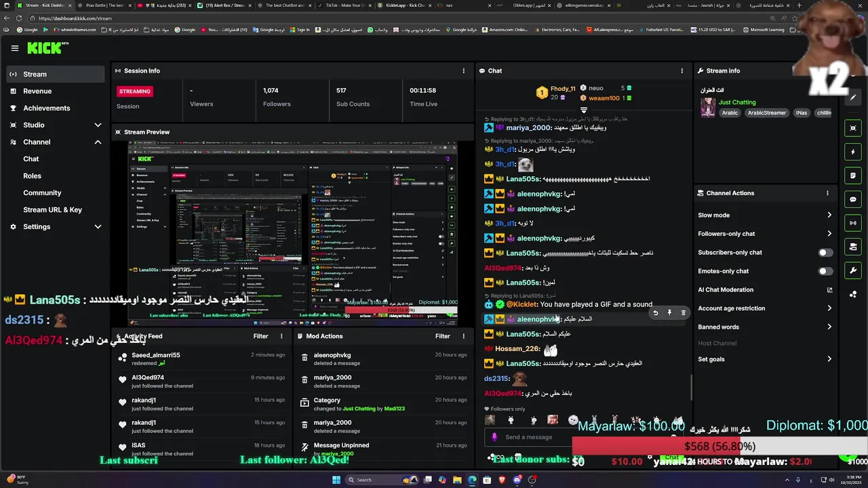
Task: Expand the Studio section in sidebar
Action: 98,125
